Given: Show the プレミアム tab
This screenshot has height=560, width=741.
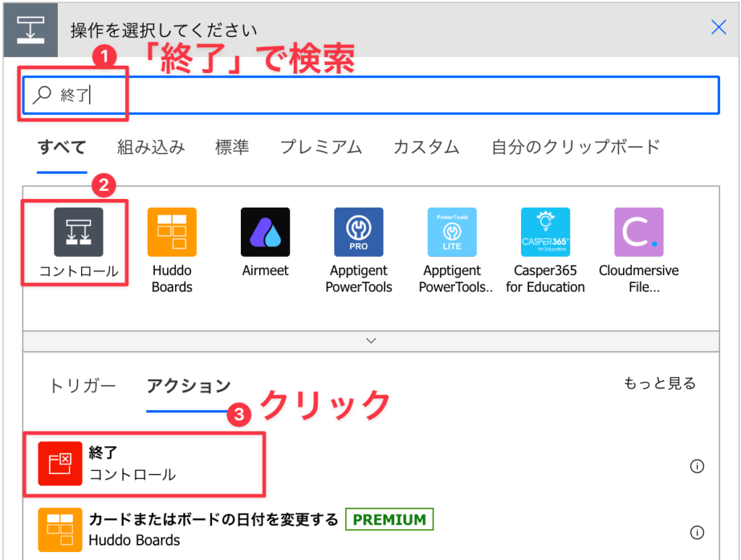Looking at the screenshot, I should pos(321,147).
